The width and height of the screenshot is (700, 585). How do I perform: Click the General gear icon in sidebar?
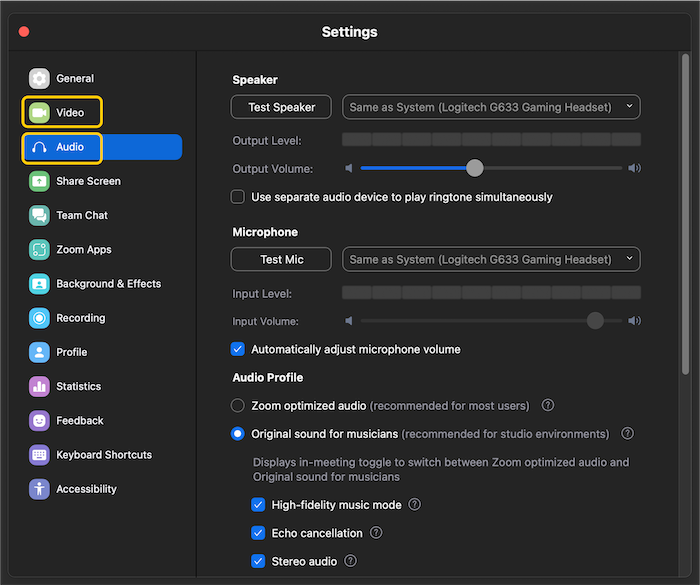(39, 78)
